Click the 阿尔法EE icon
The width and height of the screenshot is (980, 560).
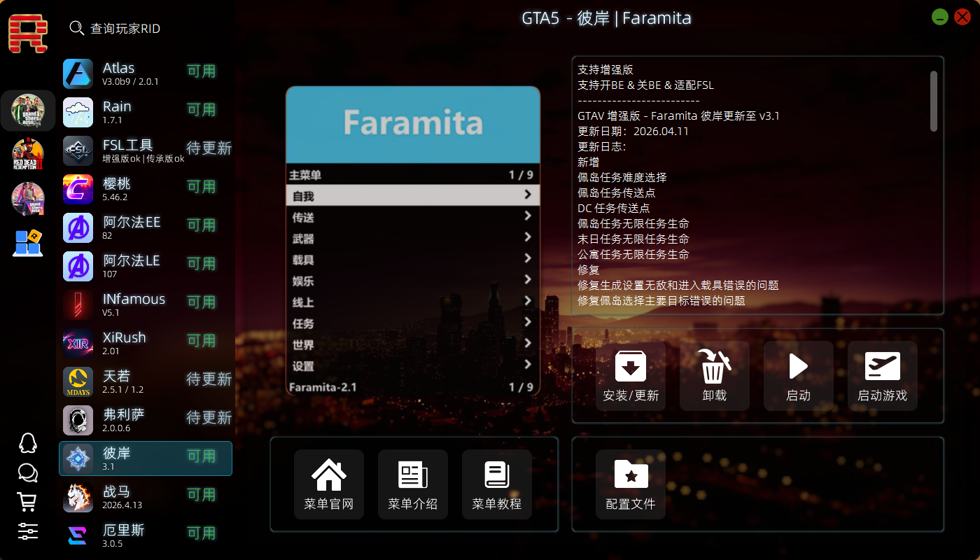pyautogui.click(x=78, y=227)
